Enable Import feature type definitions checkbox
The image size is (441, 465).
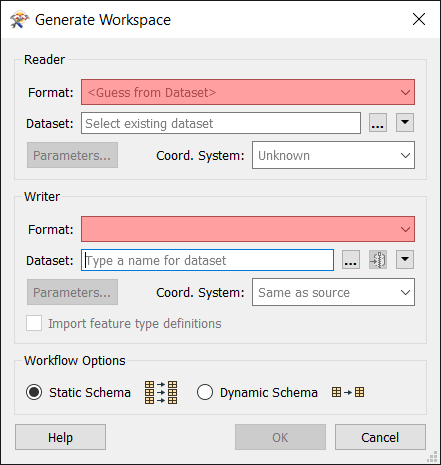(x=34, y=323)
